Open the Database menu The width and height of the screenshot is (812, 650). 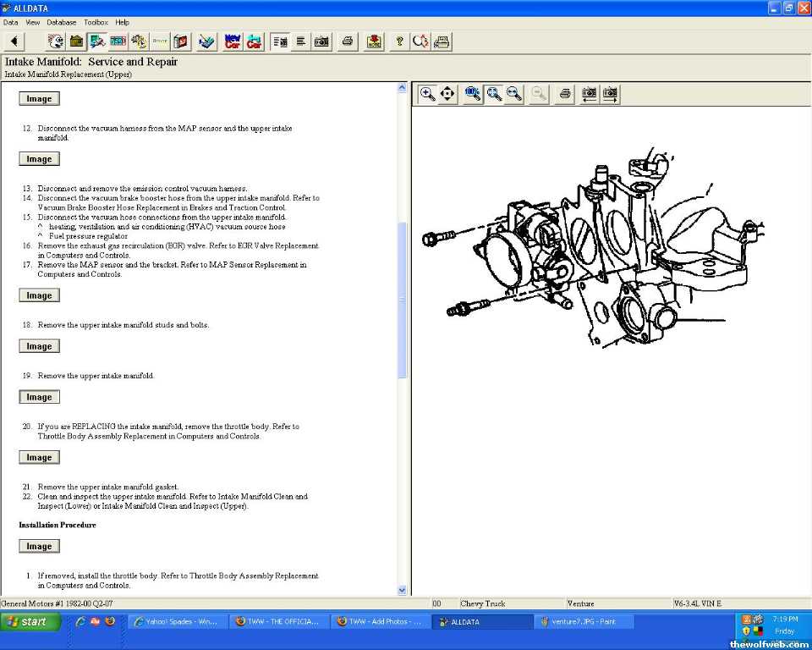click(x=61, y=22)
